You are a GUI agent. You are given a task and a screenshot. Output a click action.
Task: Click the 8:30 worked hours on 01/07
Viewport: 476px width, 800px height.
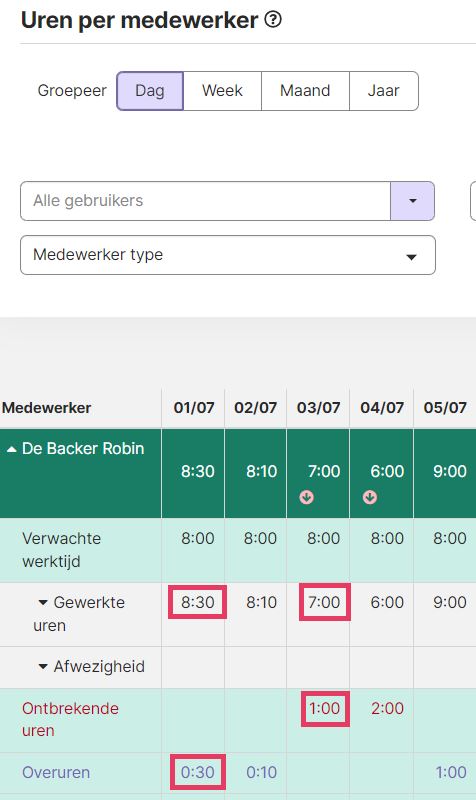pyautogui.click(x=197, y=603)
